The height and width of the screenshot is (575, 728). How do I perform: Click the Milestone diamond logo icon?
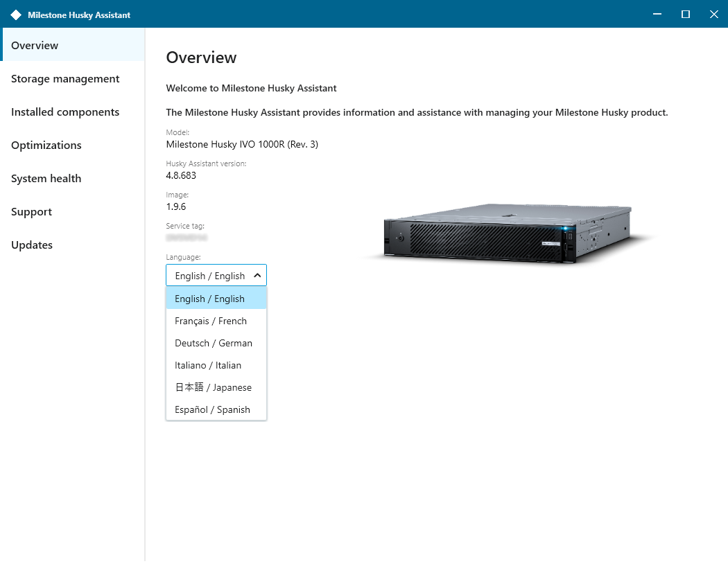pos(16,15)
